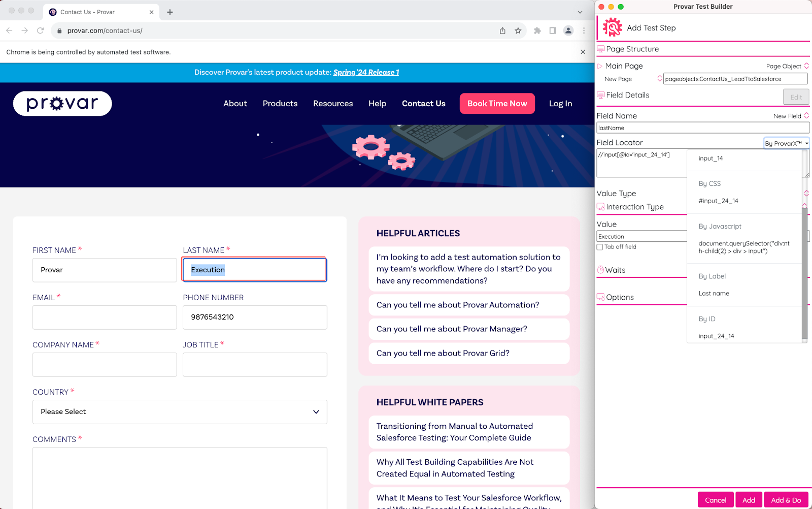Click the Phone Number field
Screen dimensions: 812x509
(255, 317)
